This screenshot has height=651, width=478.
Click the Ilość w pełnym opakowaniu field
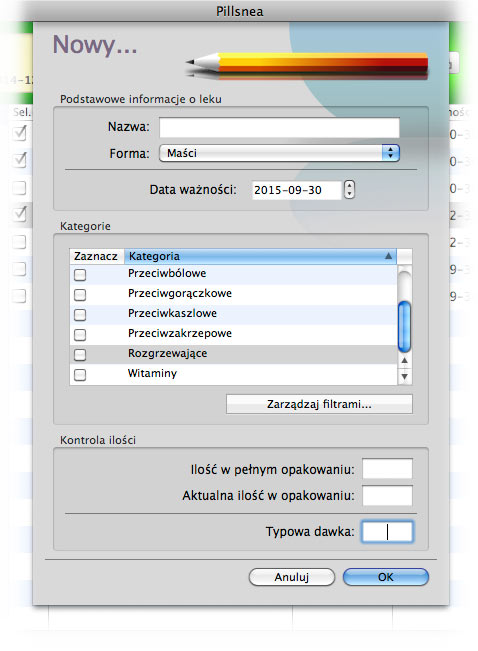click(x=387, y=469)
